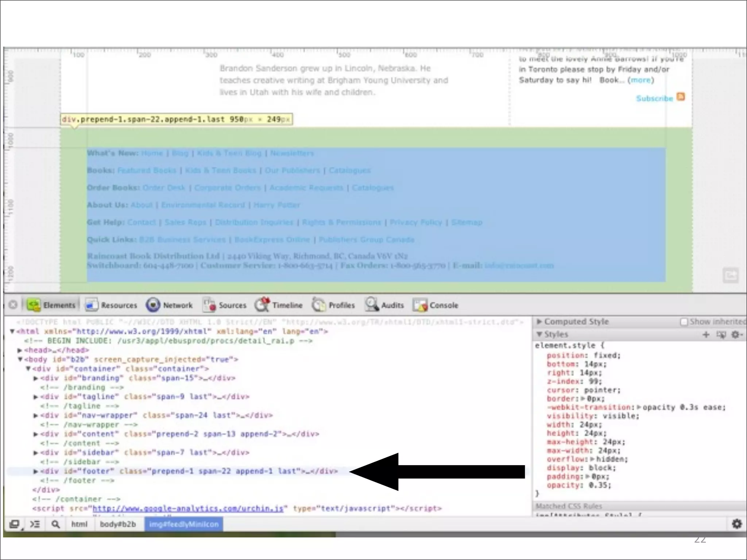Click the Audits magnifier icon
747x560 pixels.
(372, 304)
